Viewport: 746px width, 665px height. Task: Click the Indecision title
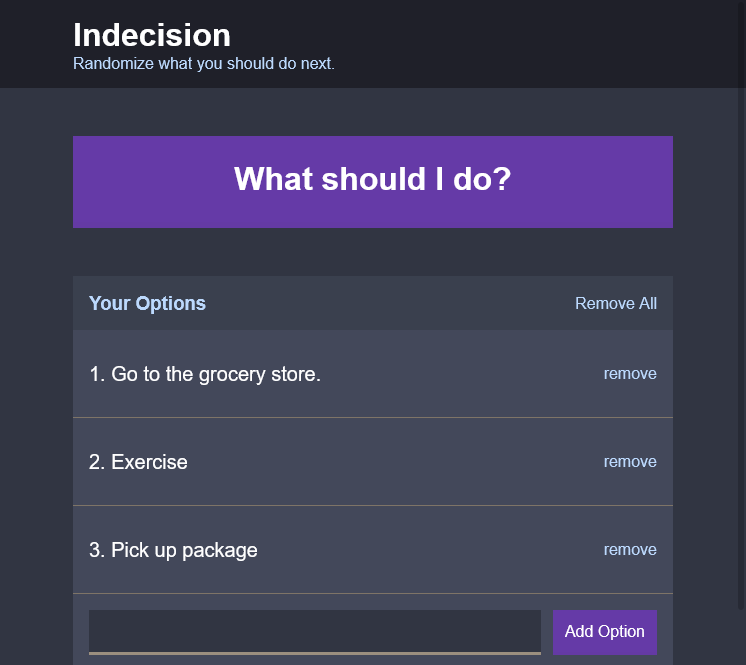[x=152, y=35]
